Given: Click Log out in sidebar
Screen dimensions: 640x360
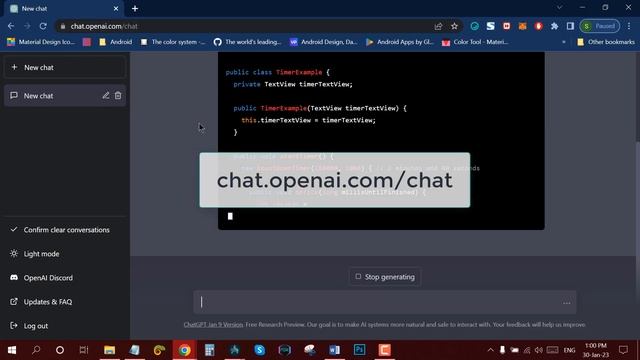Looking at the screenshot, I should (x=64, y=326).
